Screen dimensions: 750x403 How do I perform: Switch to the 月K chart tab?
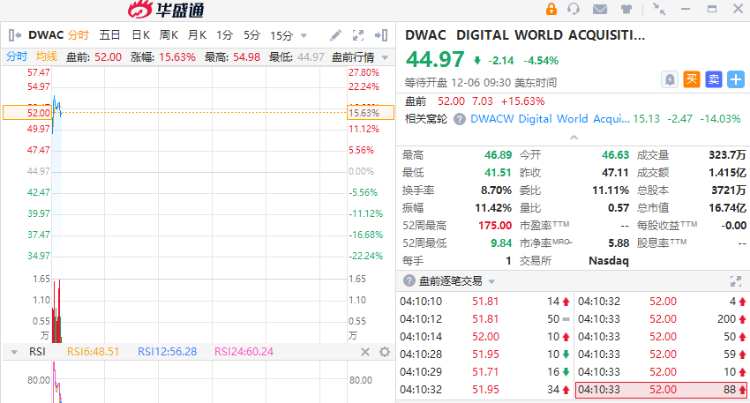pyautogui.click(x=197, y=35)
